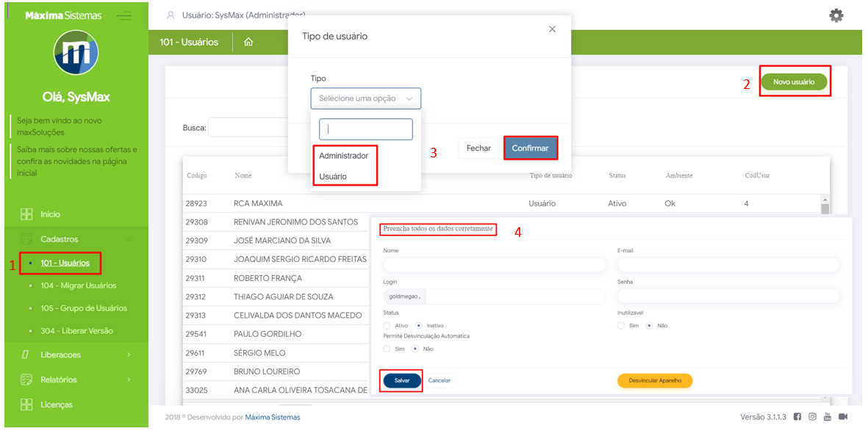Open the YouTube icon in the footer
Viewport: 868px width, 431px height.
click(828, 416)
